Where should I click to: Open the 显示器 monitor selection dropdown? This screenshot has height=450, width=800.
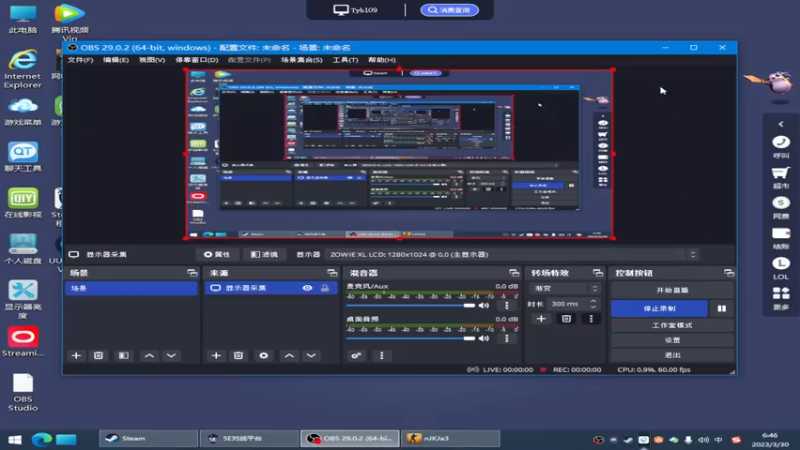[512, 255]
